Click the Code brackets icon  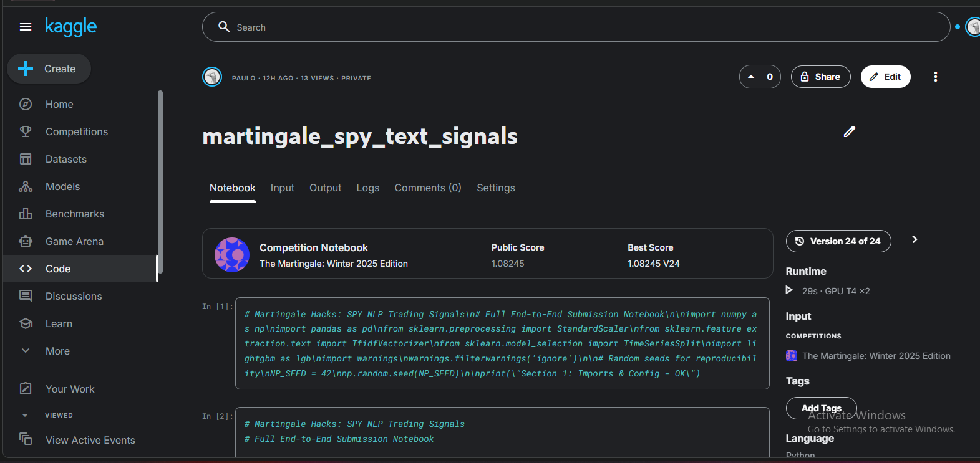click(26, 269)
